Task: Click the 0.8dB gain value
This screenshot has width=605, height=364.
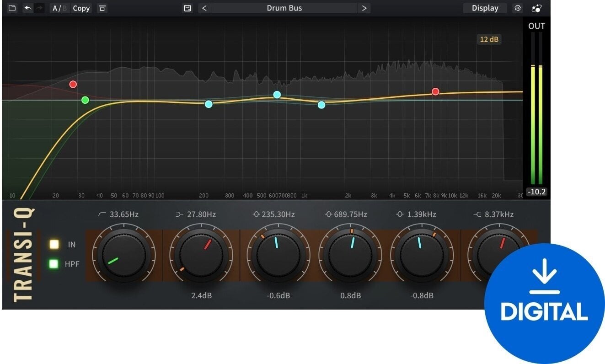Action: tap(350, 295)
